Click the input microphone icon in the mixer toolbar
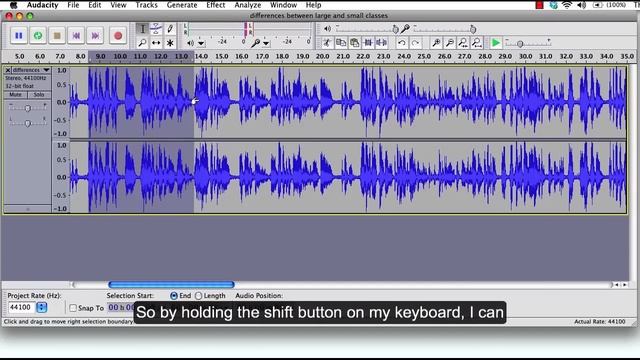The image size is (640, 360). click(405, 29)
